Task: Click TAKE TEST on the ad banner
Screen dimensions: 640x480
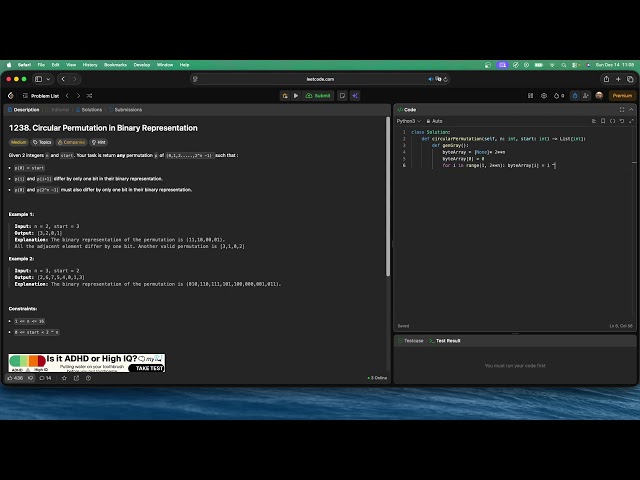Action: pyautogui.click(x=149, y=368)
